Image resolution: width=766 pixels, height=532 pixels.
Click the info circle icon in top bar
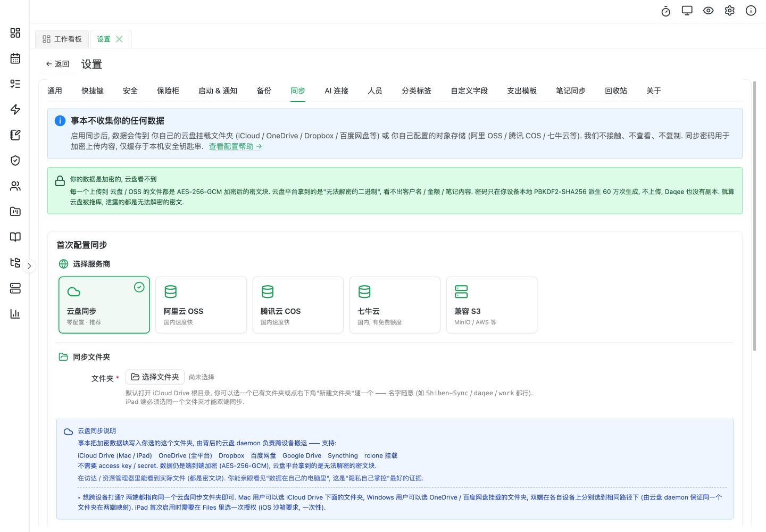point(751,11)
